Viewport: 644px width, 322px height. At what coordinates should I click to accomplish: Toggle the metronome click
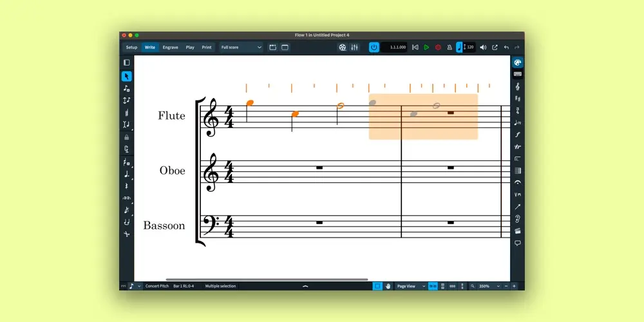click(450, 47)
